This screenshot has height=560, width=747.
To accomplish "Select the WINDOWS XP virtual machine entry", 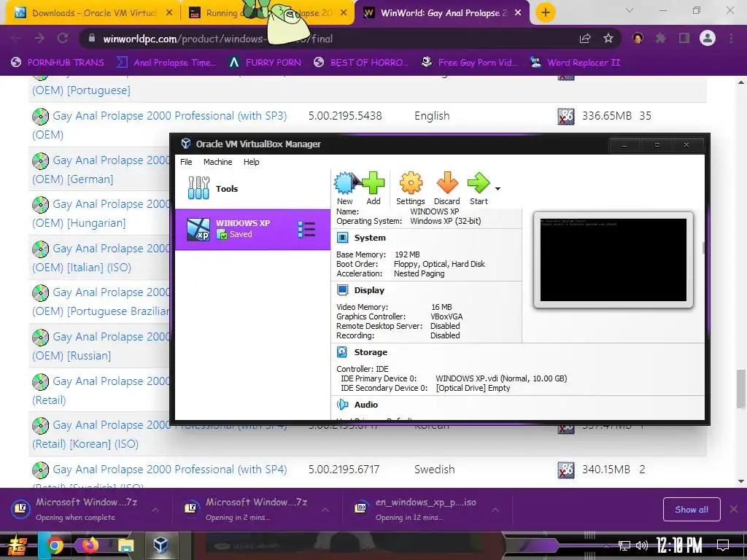I will point(252,230).
